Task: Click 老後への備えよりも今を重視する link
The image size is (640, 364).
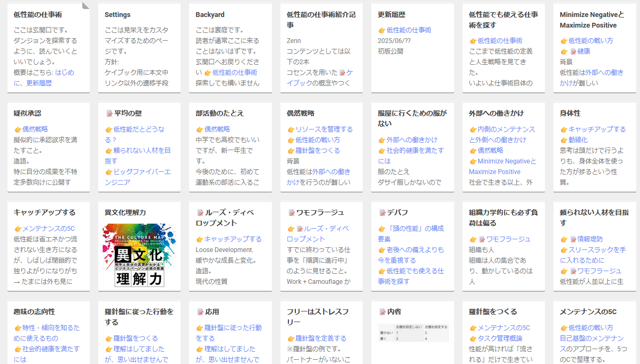Action: point(411,255)
